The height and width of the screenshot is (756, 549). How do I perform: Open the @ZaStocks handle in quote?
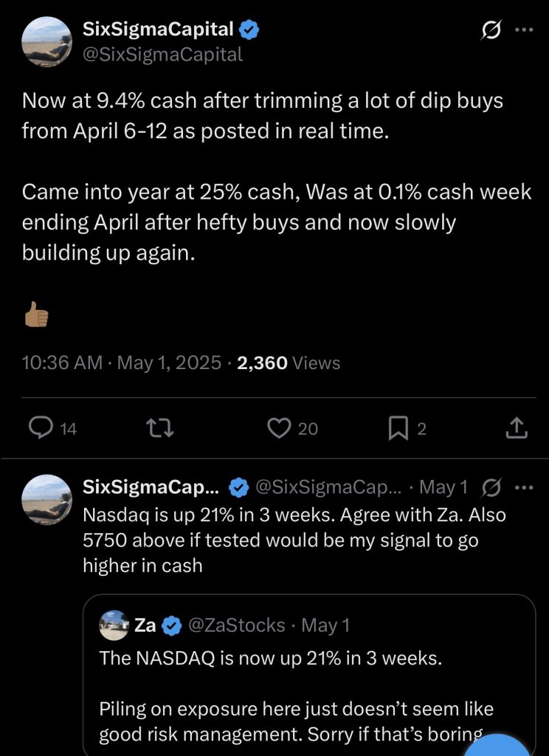[x=237, y=625]
